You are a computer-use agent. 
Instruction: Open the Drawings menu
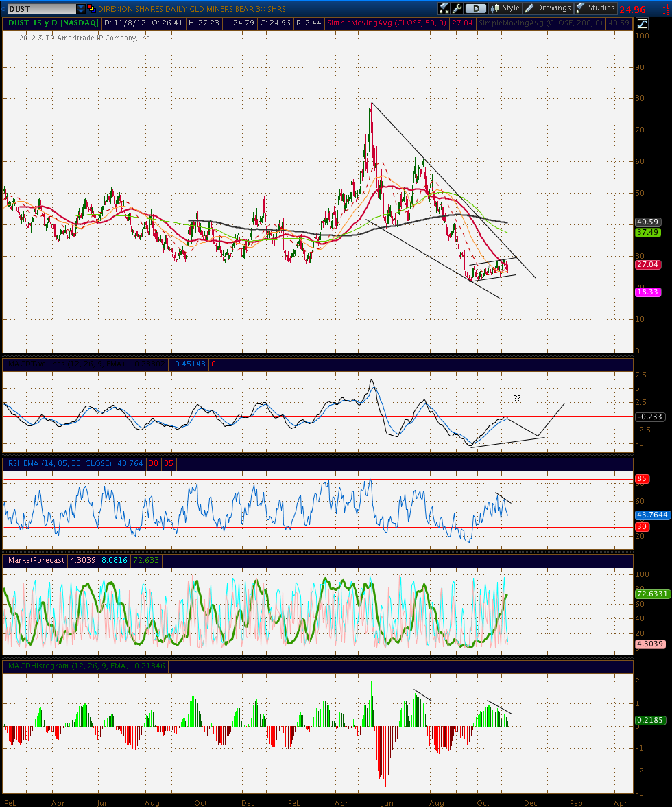click(x=548, y=8)
